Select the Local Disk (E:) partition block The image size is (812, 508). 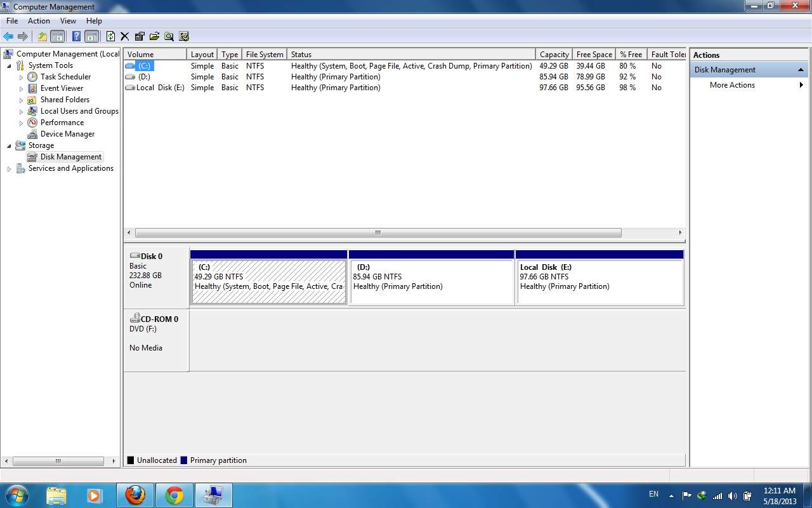600,277
